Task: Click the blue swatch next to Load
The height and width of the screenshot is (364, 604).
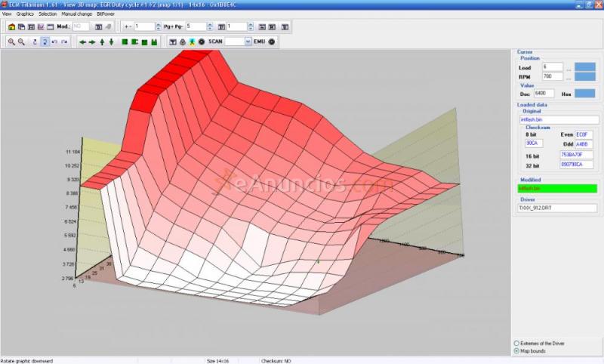Action: pyautogui.click(x=584, y=66)
